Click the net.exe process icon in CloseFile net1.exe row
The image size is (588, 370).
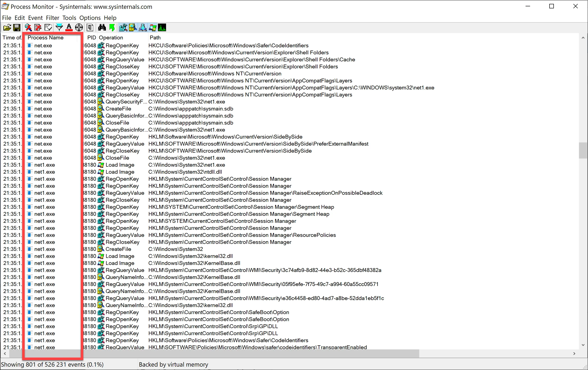coord(30,158)
